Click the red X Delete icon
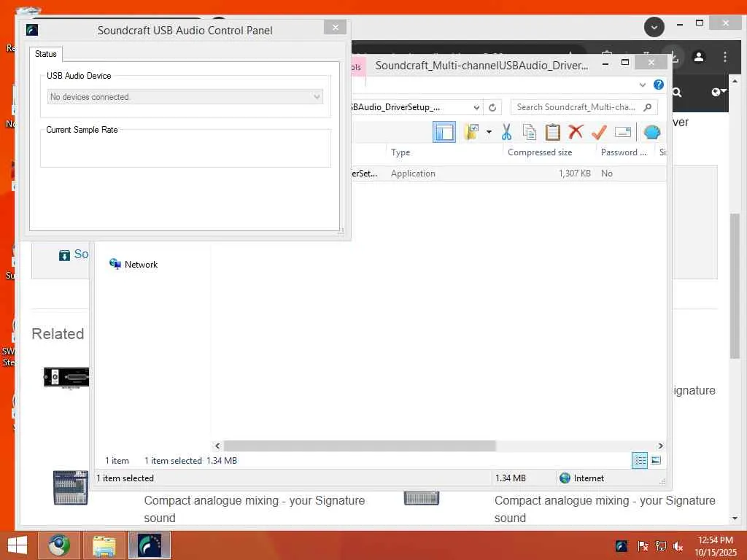 [x=576, y=131]
